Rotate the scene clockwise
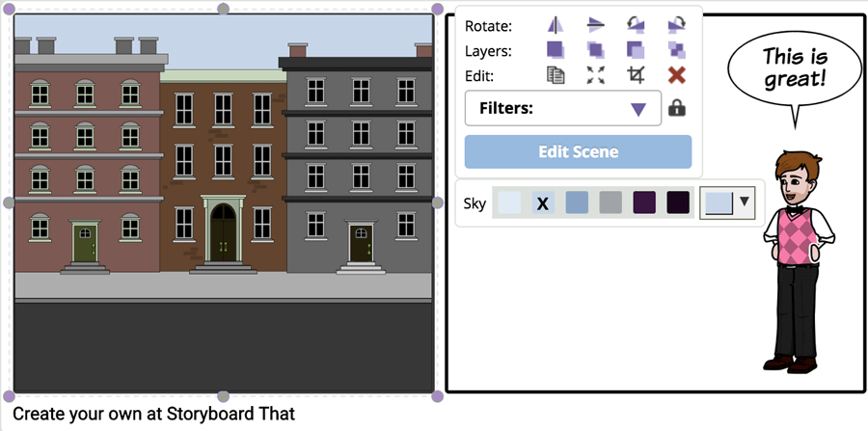Image resolution: width=868 pixels, height=431 pixels. coord(676,25)
